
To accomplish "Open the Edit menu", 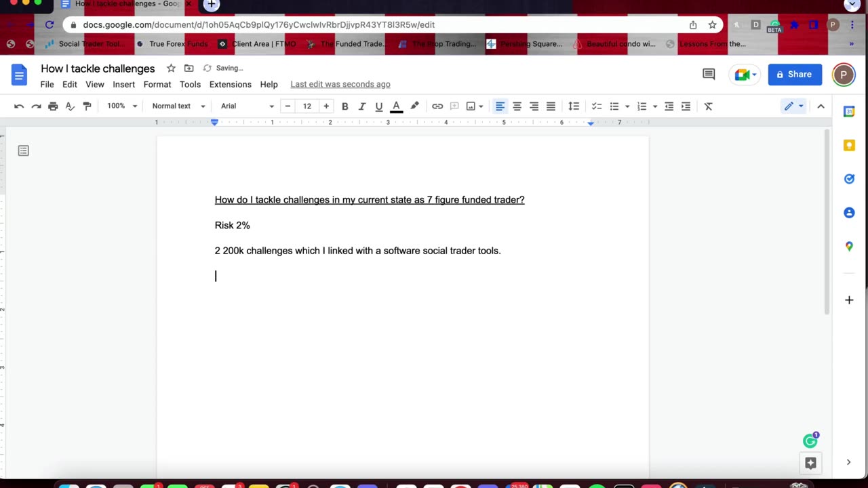I will [70, 85].
